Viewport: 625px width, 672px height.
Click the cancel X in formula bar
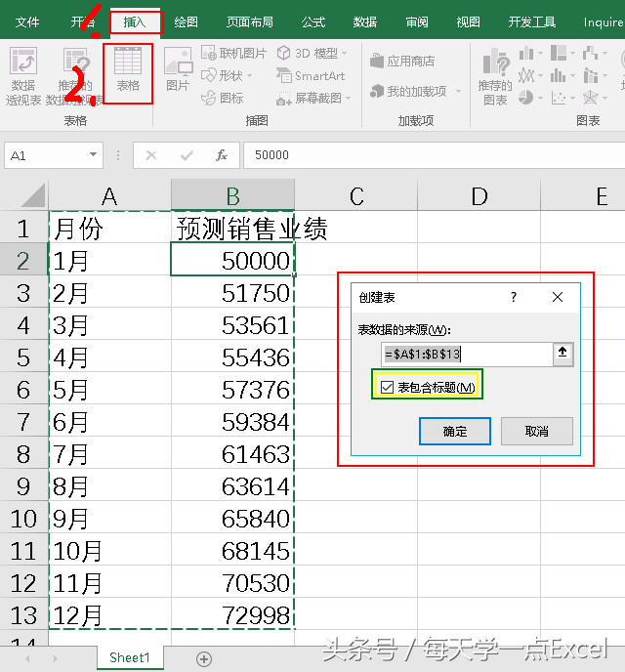point(151,155)
